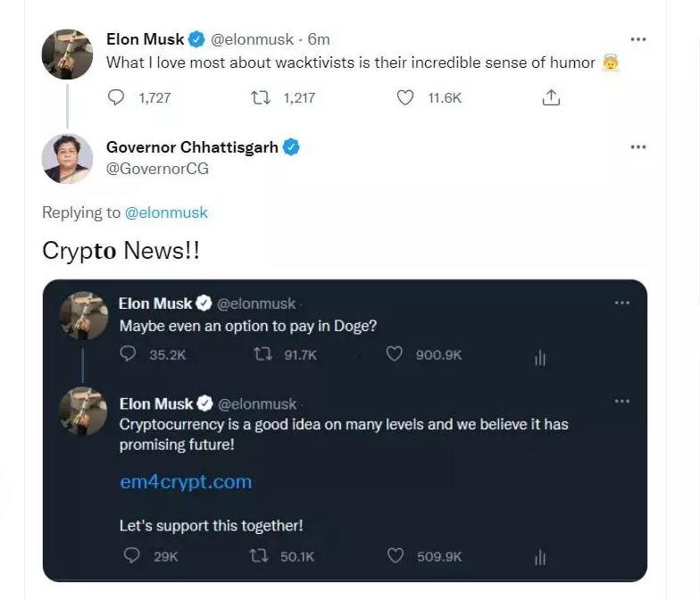Open the more options menu on Elon Musk's tweet

pyautogui.click(x=638, y=39)
